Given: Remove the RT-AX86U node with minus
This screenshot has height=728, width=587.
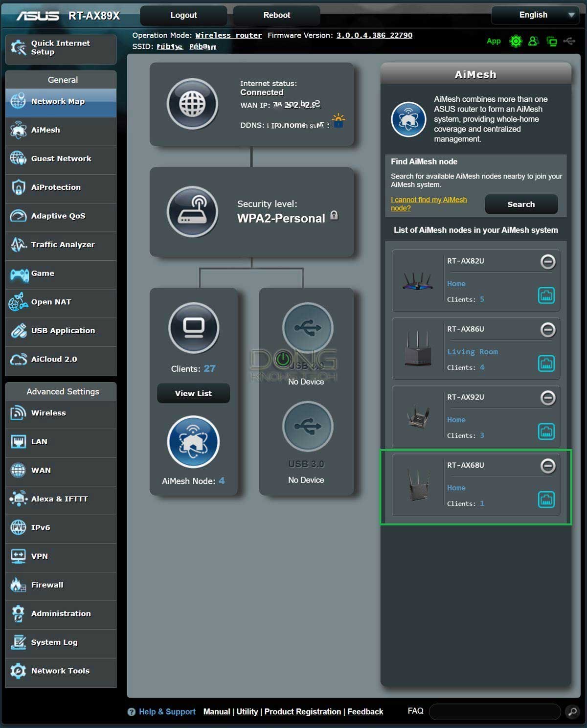Looking at the screenshot, I should click(547, 330).
